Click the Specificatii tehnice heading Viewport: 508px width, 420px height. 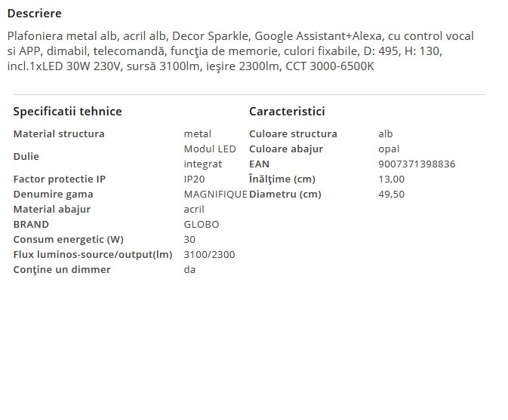[x=67, y=112]
